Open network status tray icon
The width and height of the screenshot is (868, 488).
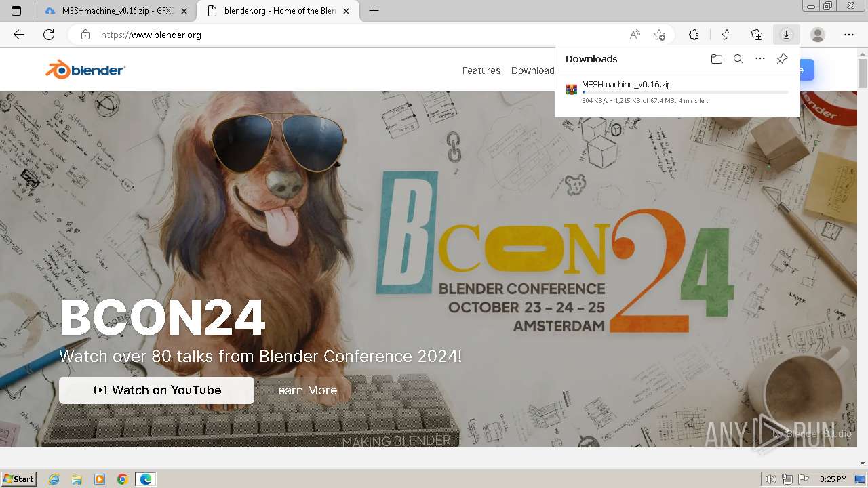pos(787,479)
